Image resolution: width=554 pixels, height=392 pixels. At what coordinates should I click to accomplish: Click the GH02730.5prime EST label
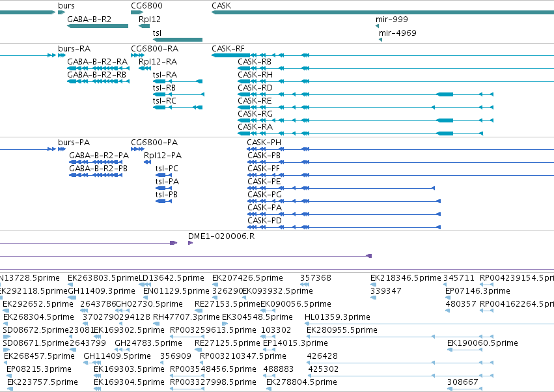tap(149, 304)
